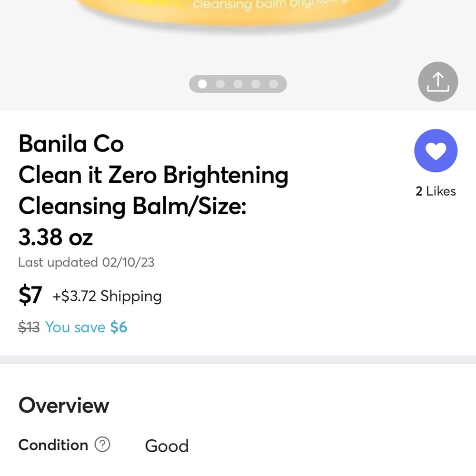476x476 pixels.
Task: Tap the Clean it Zero Brightening title
Action: (153, 175)
